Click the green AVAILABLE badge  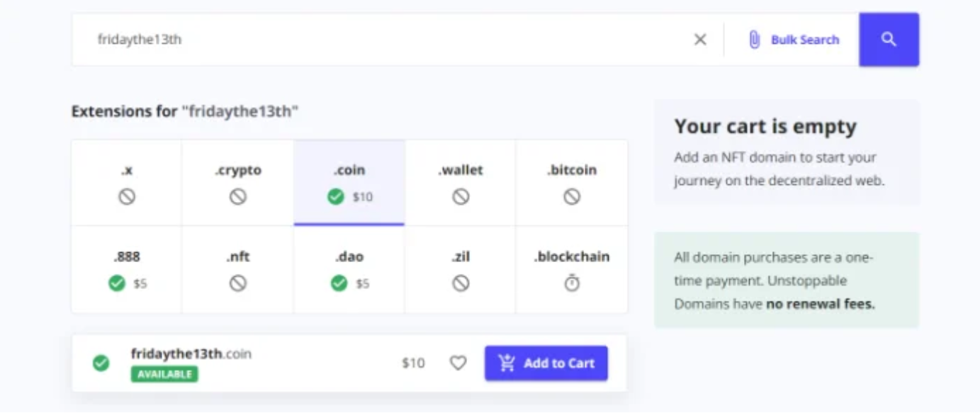[x=164, y=374]
